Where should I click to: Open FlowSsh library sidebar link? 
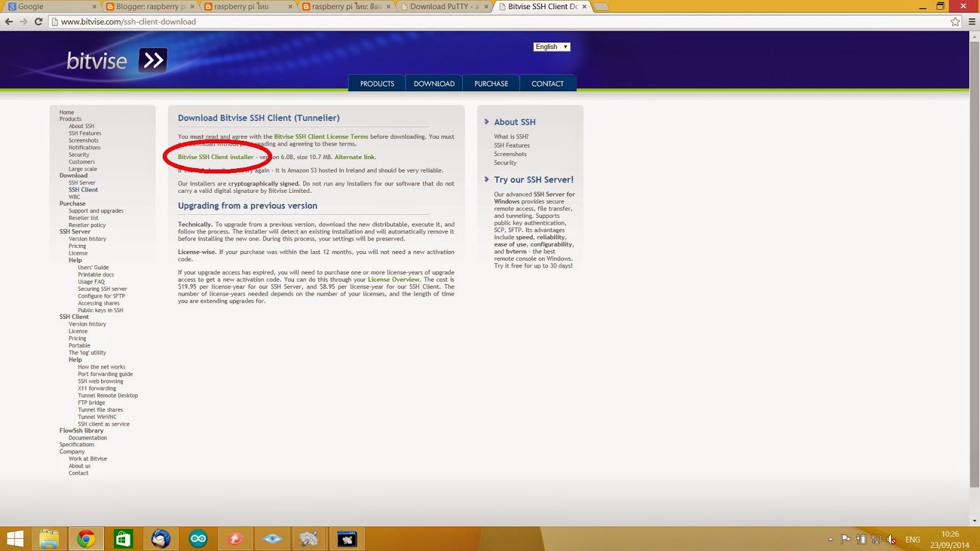(81, 431)
